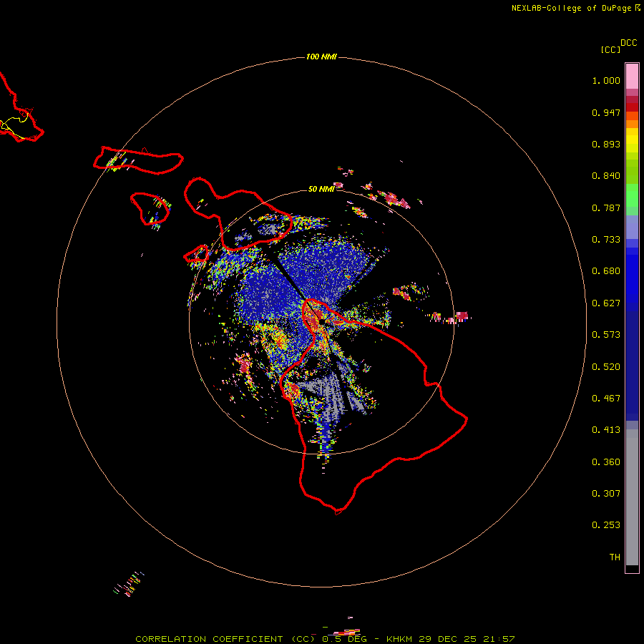Click the 0.627 colorbar value
The width and height of the screenshot is (644, 644).
pos(606,303)
